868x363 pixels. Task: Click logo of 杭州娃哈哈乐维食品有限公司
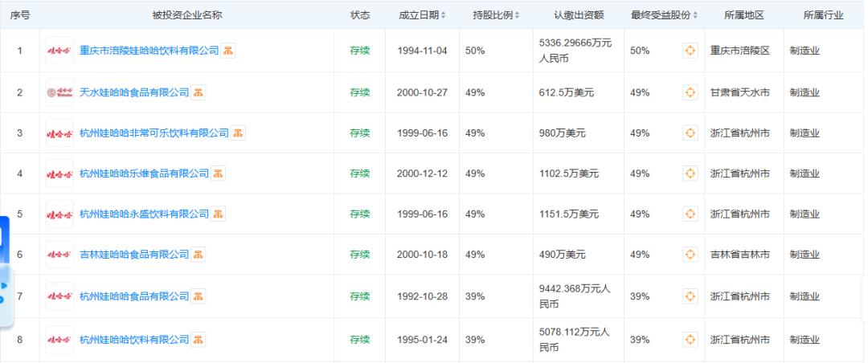coord(59,173)
